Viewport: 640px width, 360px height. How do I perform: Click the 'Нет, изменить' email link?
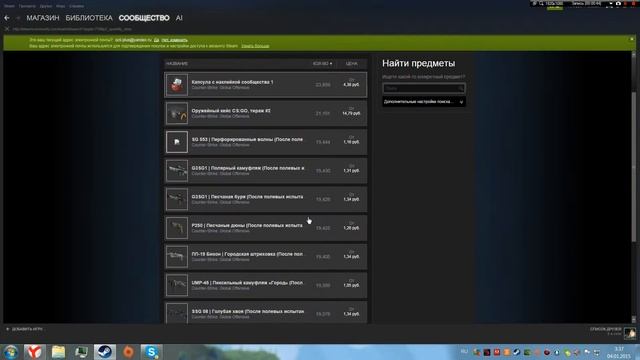click(x=174, y=40)
